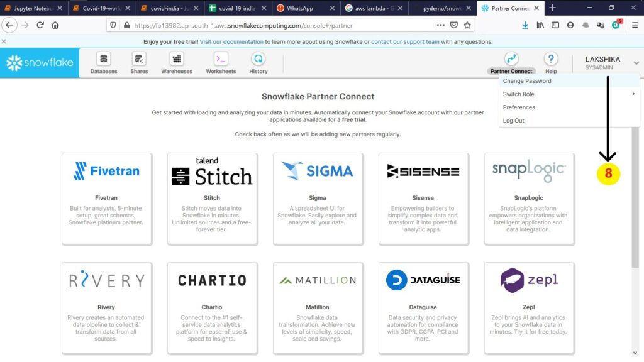Open the Help icon
Image resolution: width=644 pixels, height=362 pixels.
pos(551,59)
